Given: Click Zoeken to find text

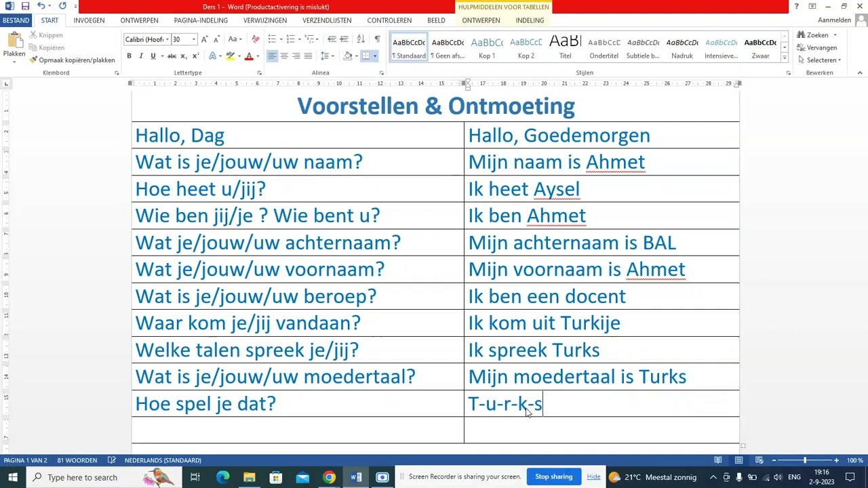Looking at the screenshot, I should click(812, 35).
